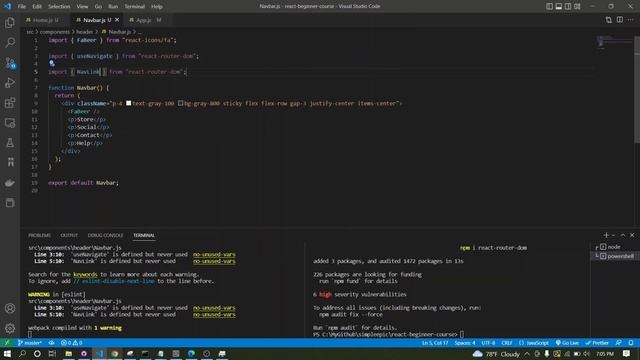Open the Selection menu
Screen dimensions: 640x360
pyautogui.click(x=59, y=6)
